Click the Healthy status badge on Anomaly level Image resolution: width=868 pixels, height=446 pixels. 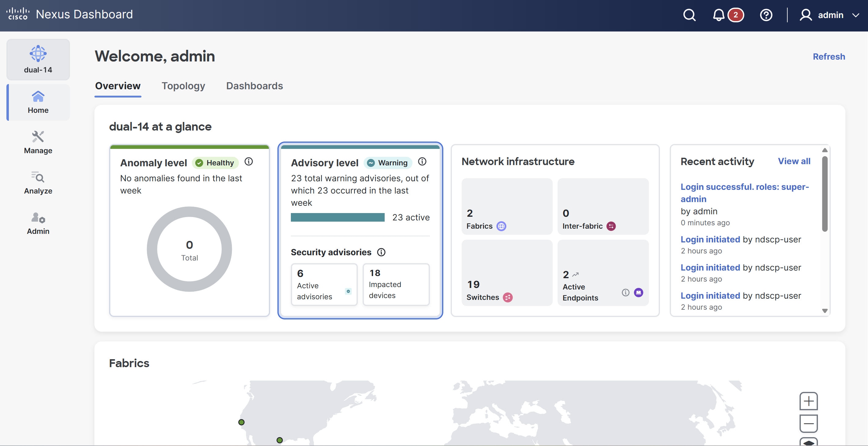pyautogui.click(x=215, y=163)
